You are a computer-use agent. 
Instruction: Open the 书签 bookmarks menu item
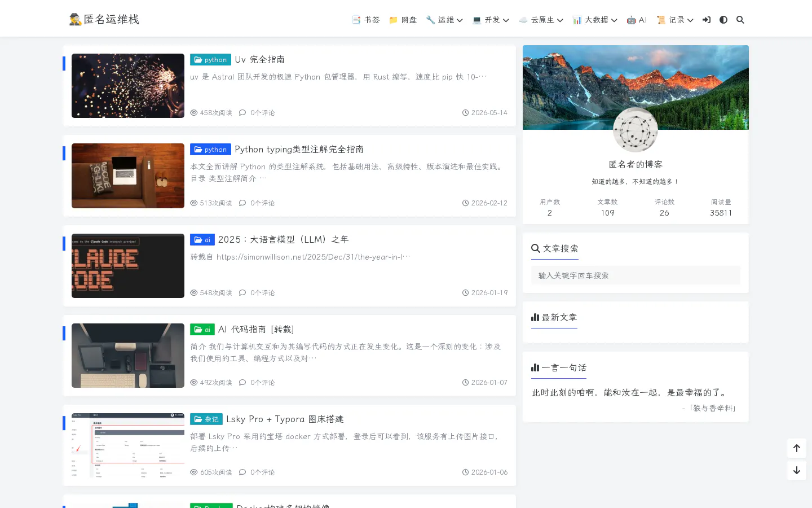point(365,20)
